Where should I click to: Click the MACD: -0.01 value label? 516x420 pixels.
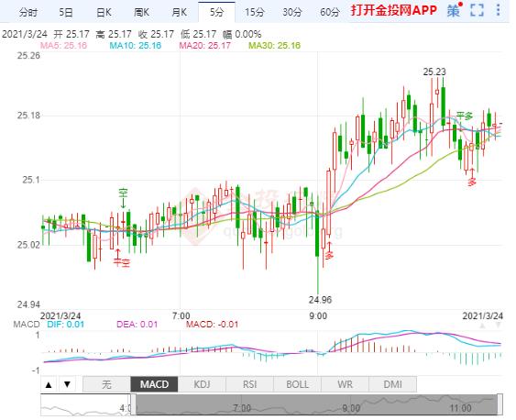click(212, 325)
